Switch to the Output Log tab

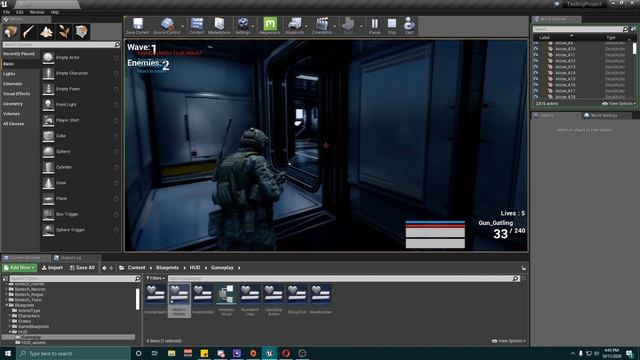(71, 258)
